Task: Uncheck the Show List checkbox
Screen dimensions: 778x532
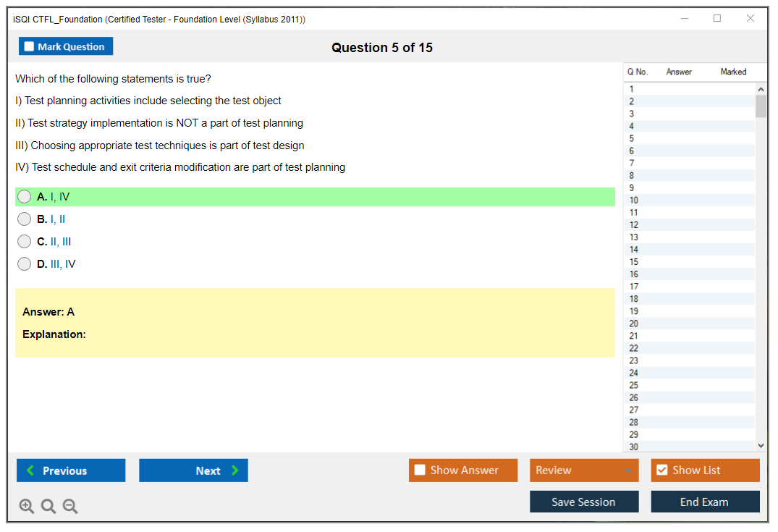Action: 661,470
